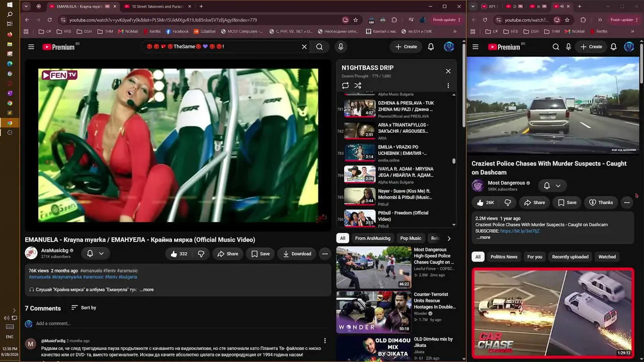Open the YouTube guide menu in the left window
This screenshot has width=644, height=362.
coord(31,47)
